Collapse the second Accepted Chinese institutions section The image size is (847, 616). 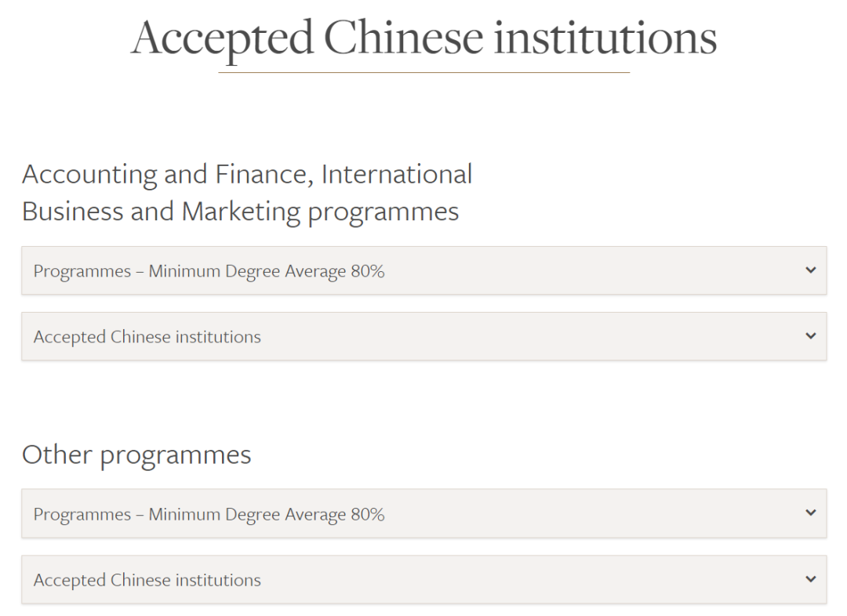423,579
